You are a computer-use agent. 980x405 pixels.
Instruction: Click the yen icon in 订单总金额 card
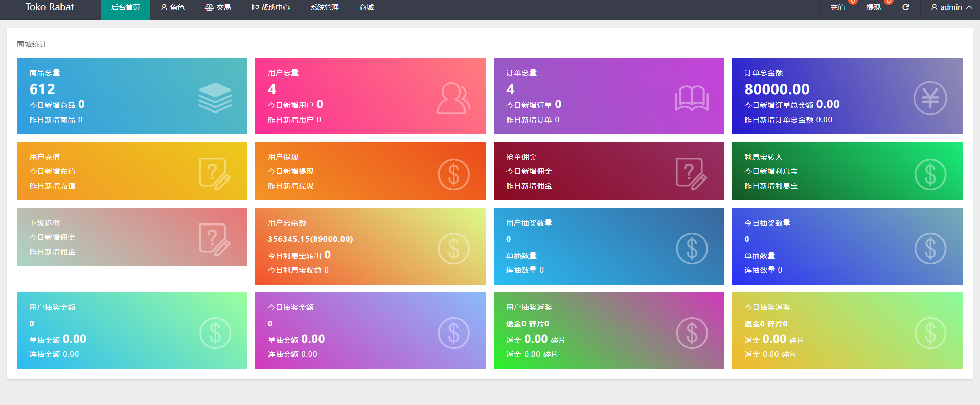[x=930, y=98]
